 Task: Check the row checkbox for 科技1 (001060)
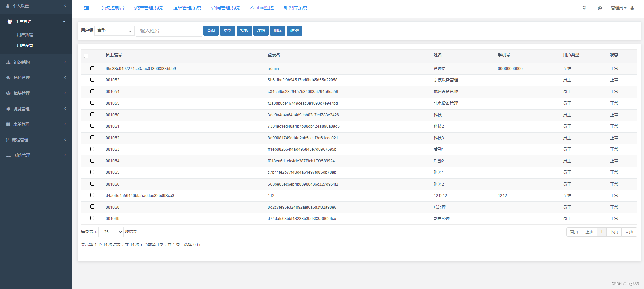pyautogui.click(x=92, y=114)
